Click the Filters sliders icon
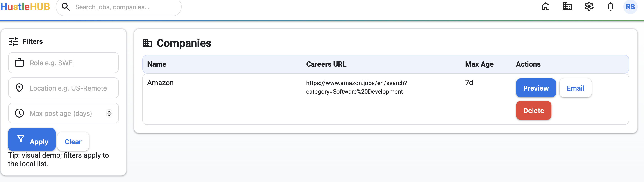 pyautogui.click(x=14, y=41)
